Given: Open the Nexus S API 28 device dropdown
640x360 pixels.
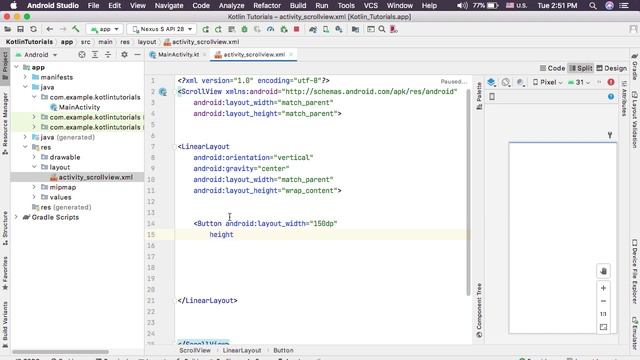Looking at the screenshot, I should tap(162, 29).
